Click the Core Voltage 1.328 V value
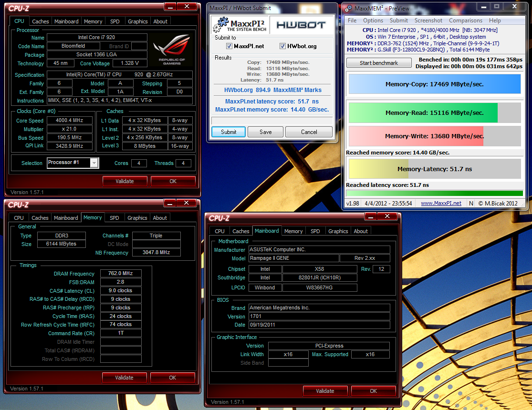 coord(130,63)
